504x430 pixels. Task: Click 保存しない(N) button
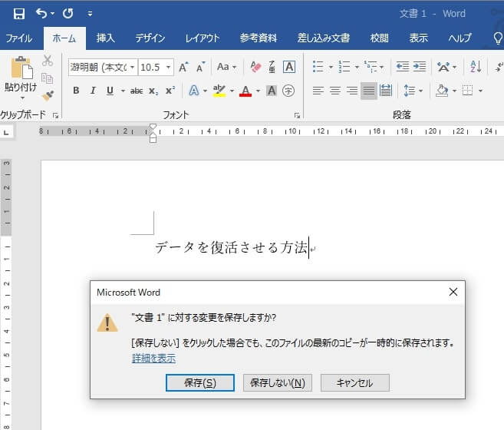pos(278,382)
